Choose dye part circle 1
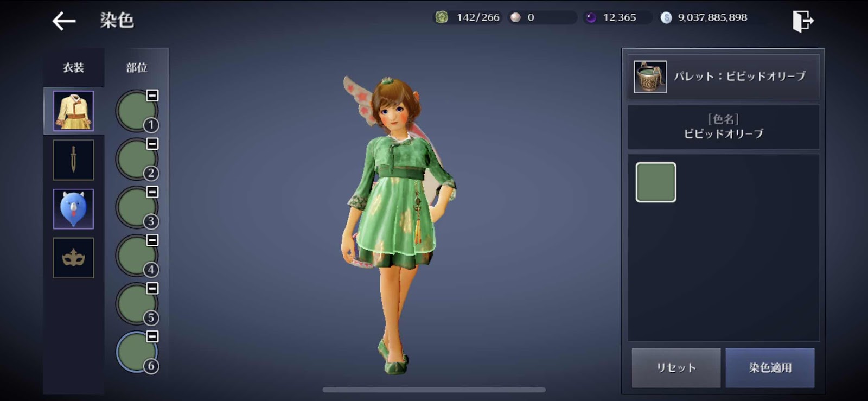 pyautogui.click(x=136, y=111)
